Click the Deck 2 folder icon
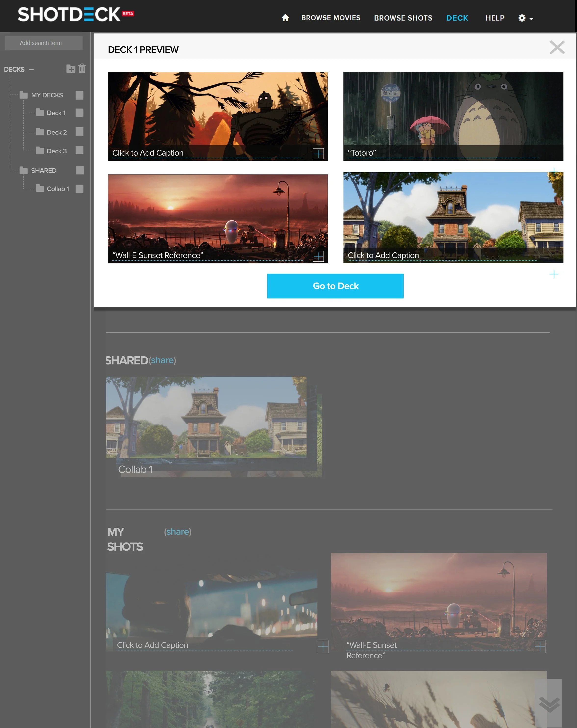Screen dimensions: 577x728 40,132
